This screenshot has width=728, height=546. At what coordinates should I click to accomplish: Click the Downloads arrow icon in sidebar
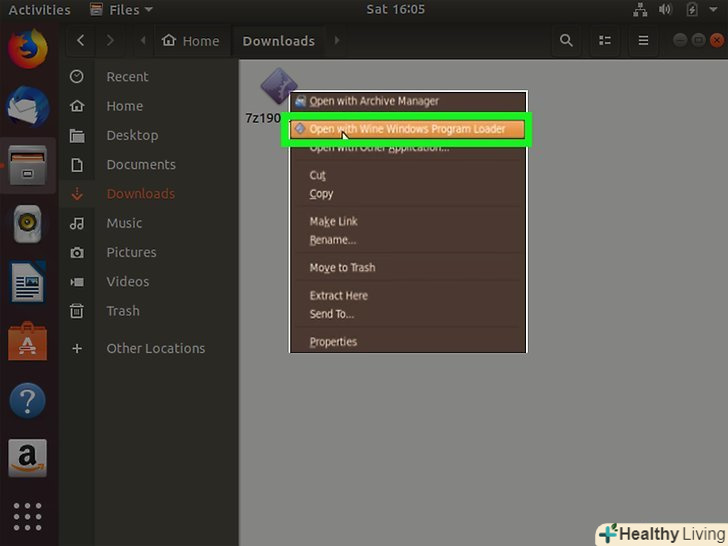(77, 194)
